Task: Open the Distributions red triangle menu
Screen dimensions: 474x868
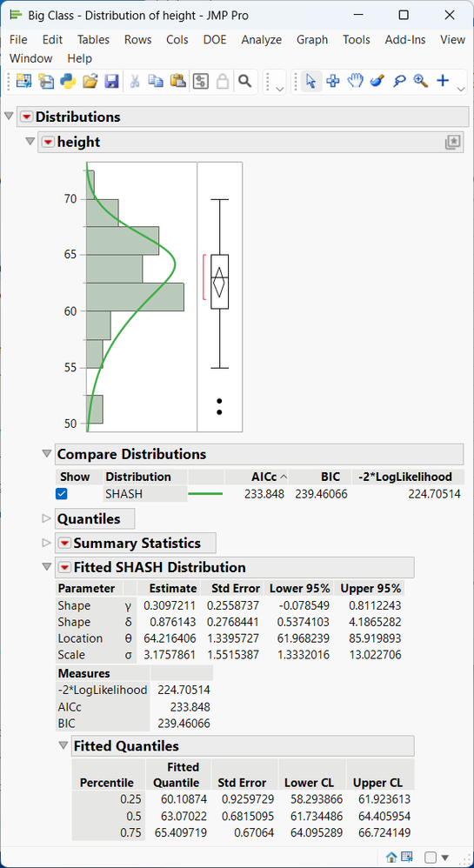Action: click(27, 117)
